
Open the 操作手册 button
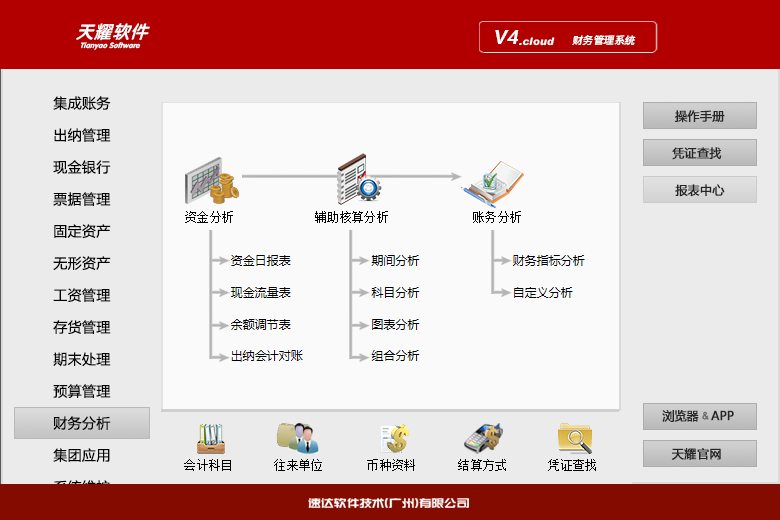click(x=699, y=116)
